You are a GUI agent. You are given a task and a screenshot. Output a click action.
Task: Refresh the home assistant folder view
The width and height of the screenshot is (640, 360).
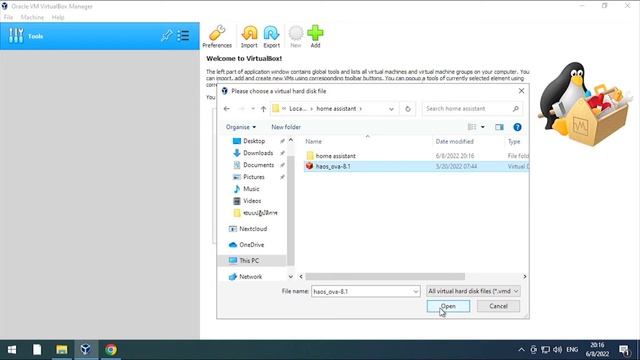(407, 109)
